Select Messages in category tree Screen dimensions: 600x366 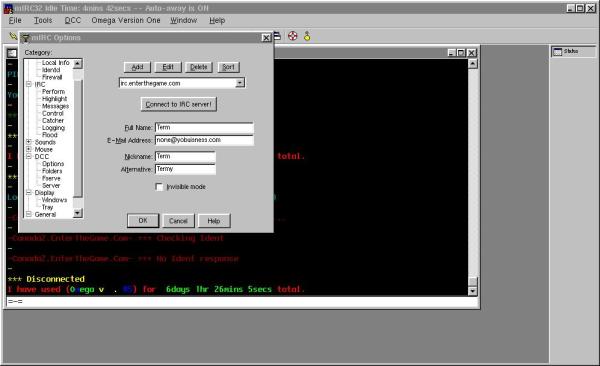tap(55, 106)
